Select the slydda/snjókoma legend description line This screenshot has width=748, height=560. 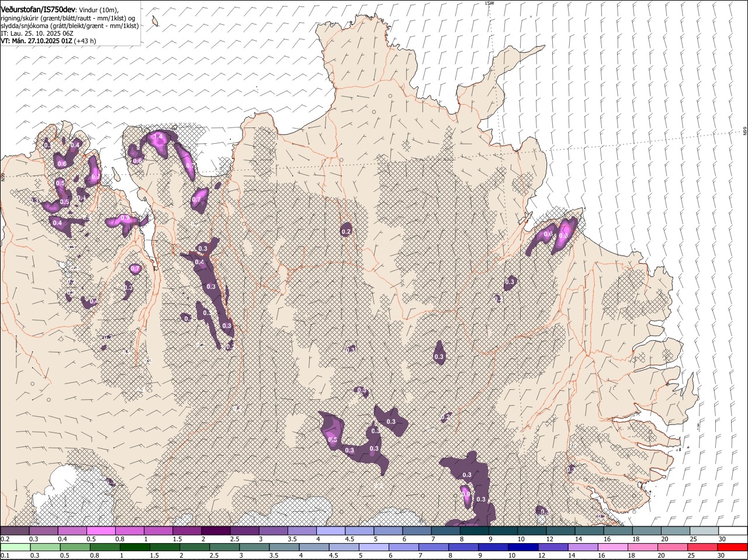(x=70, y=26)
